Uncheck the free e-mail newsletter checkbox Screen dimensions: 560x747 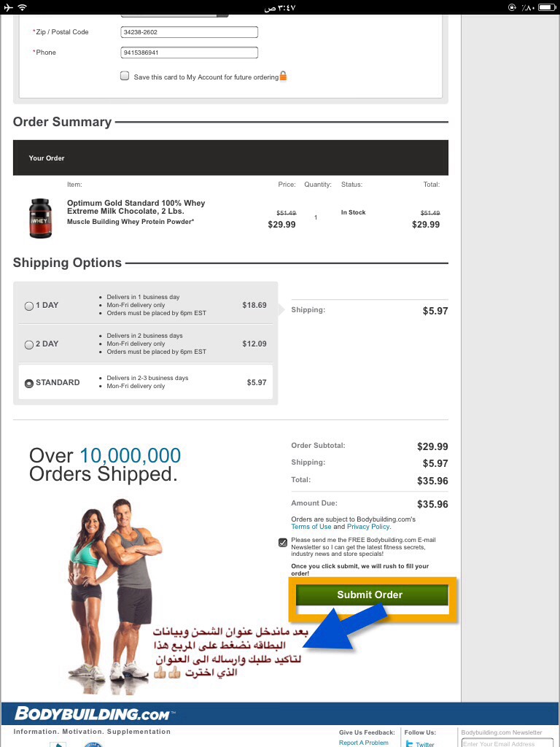point(283,542)
